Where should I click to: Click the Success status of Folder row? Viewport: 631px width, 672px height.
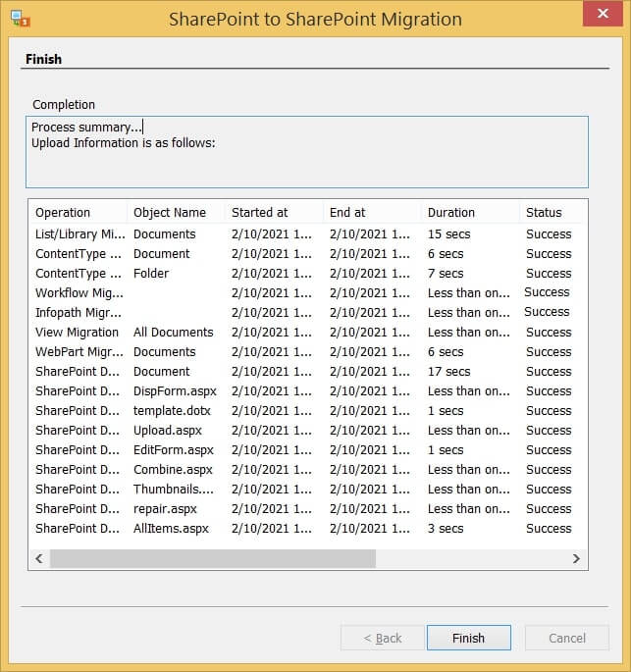[549, 274]
